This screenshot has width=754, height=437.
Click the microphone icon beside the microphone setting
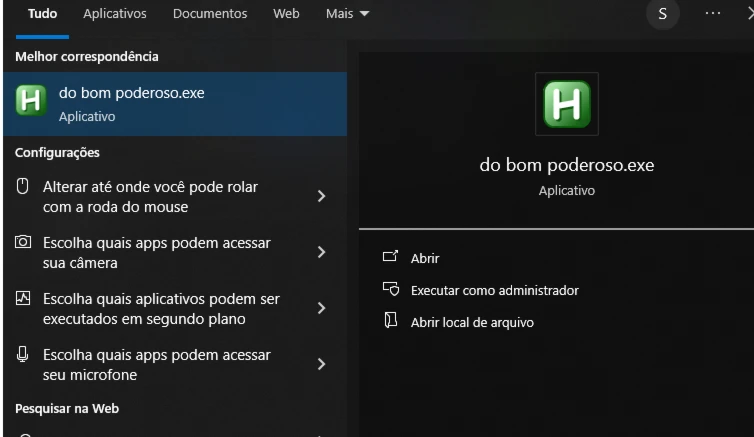[x=23, y=354]
